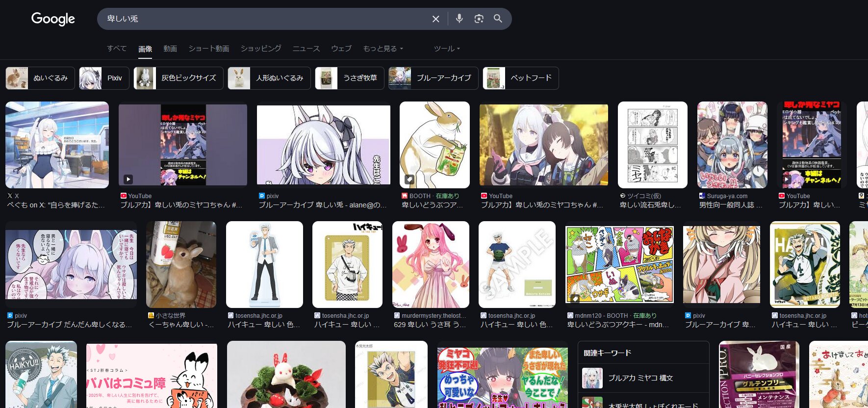The height and width of the screenshot is (408, 868).
Task: Choose the うさぎ牧草 filter chip
Action: point(350,78)
